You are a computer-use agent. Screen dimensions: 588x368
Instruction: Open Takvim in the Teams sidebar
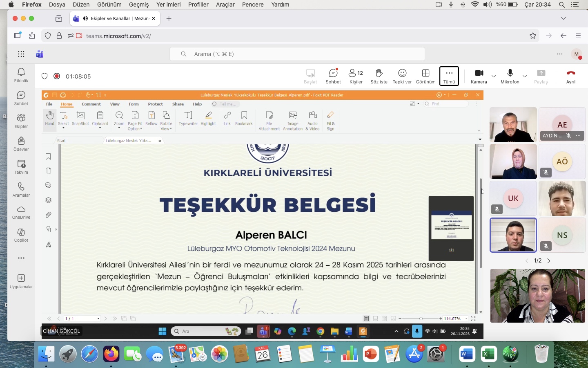(x=21, y=166)
